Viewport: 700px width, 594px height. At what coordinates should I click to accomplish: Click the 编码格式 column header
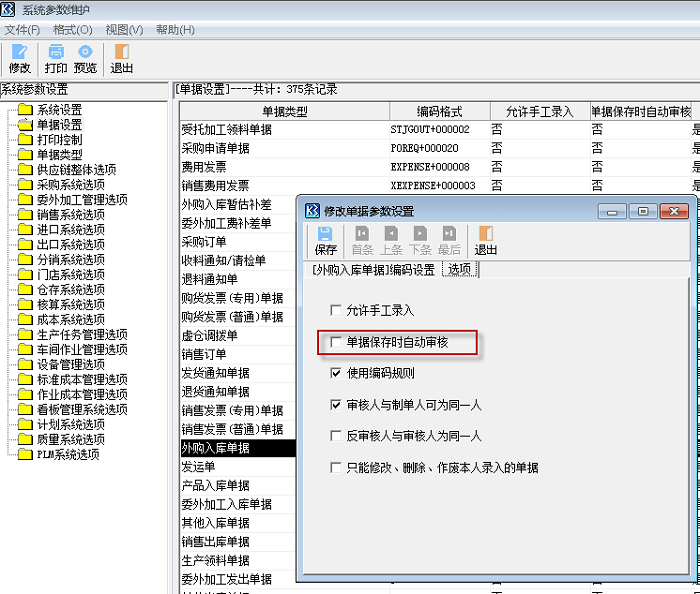439,111
